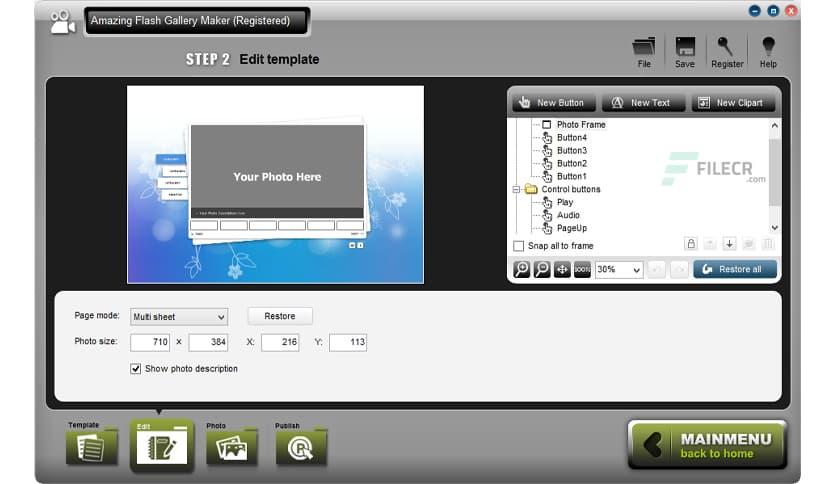Click the last align icon in tree toolbar
Image resolution: width=836 pixels, height=484 pixels.
point(767,244)
